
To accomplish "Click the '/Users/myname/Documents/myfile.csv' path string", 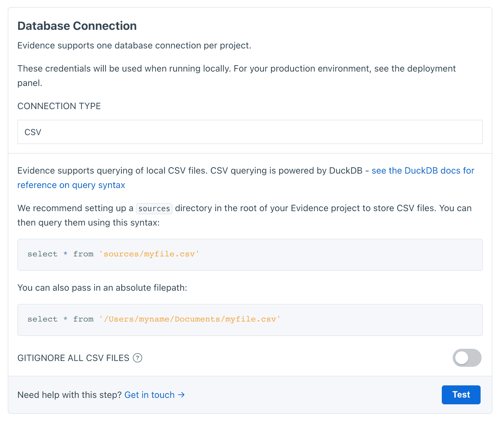I will tap(190, 319).
